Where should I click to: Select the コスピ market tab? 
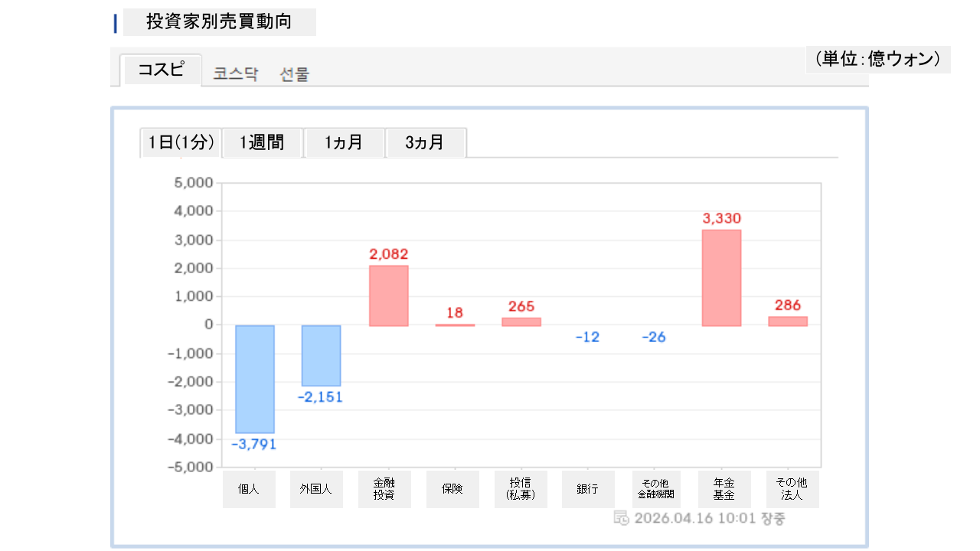tap(161, 70)
